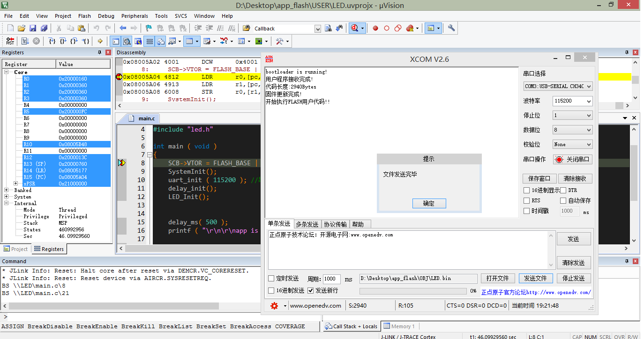Click the Save file icon
This screenshot has width=644, height=339.
tap(33, 28)
